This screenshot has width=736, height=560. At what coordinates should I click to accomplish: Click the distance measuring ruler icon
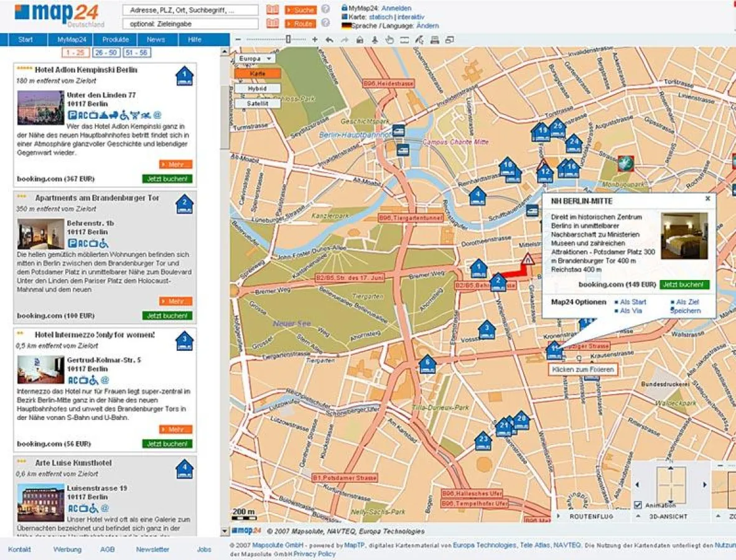(404, 40)
